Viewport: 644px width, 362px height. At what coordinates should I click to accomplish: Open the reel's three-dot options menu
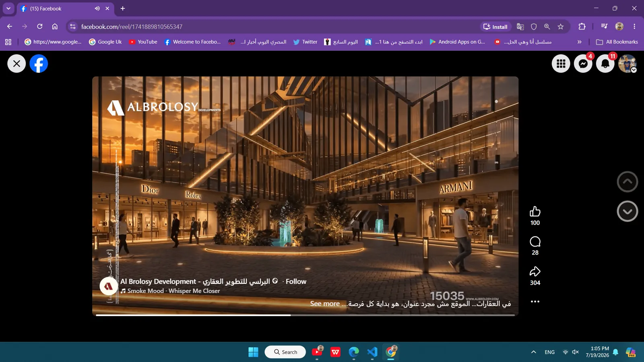535,301
